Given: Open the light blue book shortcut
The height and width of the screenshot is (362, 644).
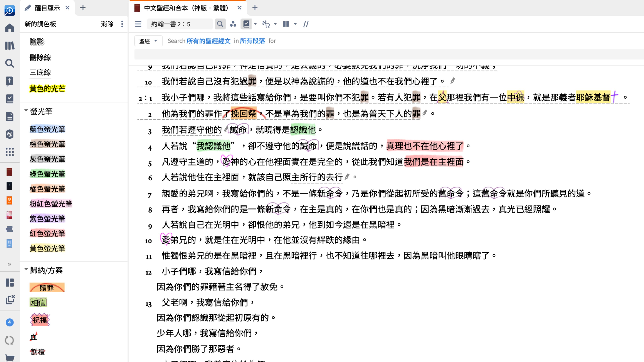Looking at the screenshot, I should (9, 243).
